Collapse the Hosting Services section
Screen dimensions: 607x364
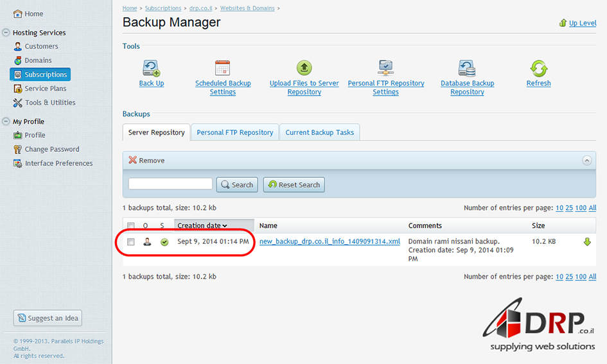6,33
